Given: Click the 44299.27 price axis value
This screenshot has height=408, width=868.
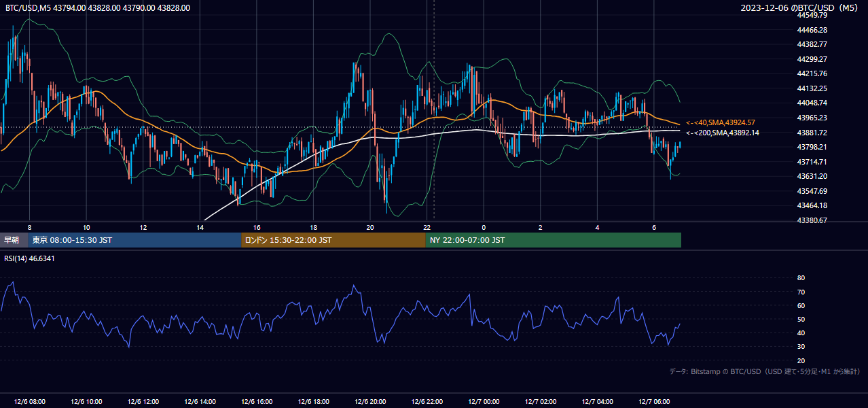Looking at the screenshot, I should [812, 59].
